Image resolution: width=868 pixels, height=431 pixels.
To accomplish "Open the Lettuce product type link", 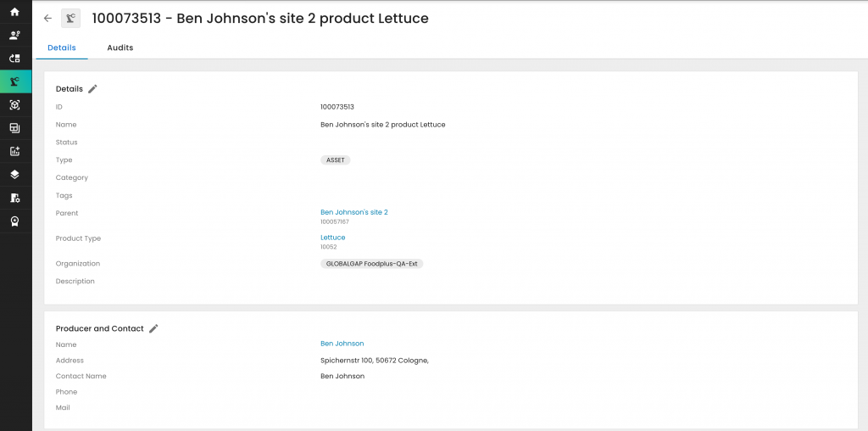I will tap(332, 238).
